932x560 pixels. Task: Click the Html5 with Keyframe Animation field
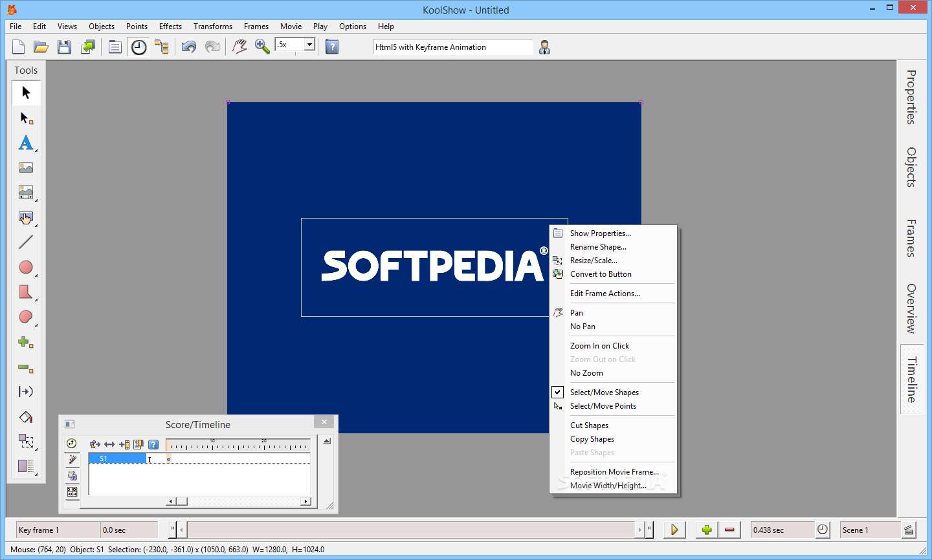click(452, 47)
